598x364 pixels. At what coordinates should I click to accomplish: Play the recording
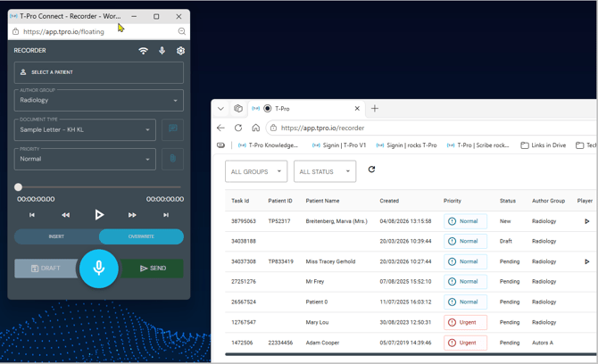click(99, 215)
